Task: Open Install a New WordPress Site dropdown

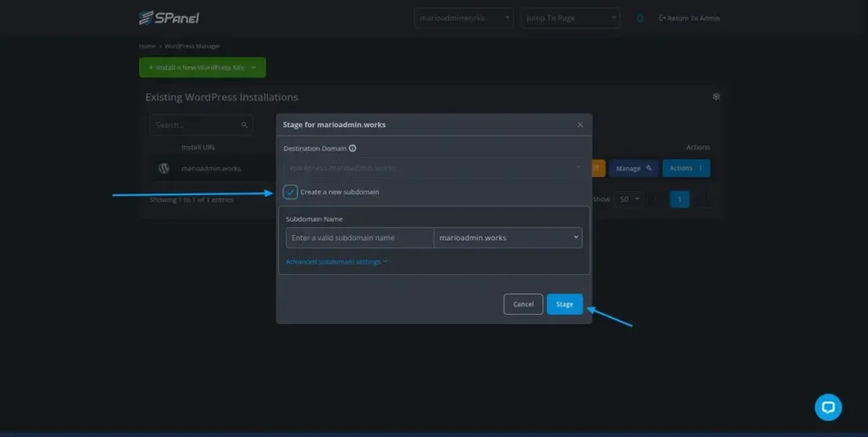Action: click(203, 68)
